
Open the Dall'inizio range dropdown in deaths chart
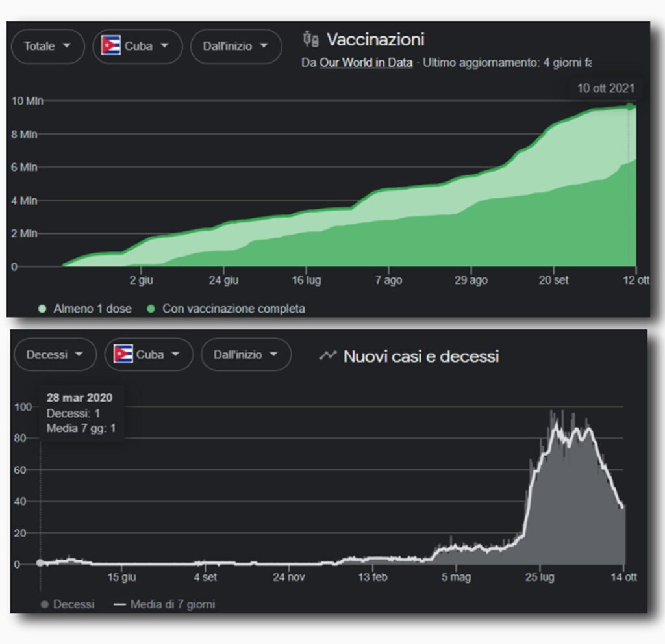(x=246, y=355)
